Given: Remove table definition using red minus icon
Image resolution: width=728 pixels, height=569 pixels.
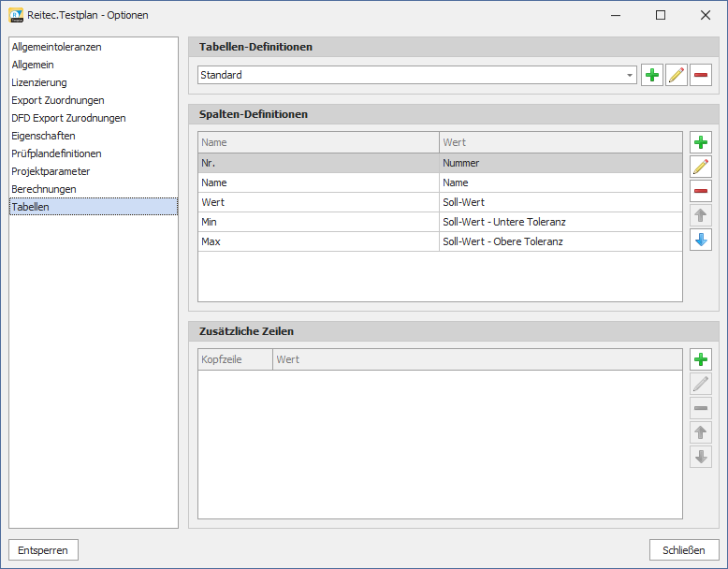Looking at the screenshot, I should 701,76.
